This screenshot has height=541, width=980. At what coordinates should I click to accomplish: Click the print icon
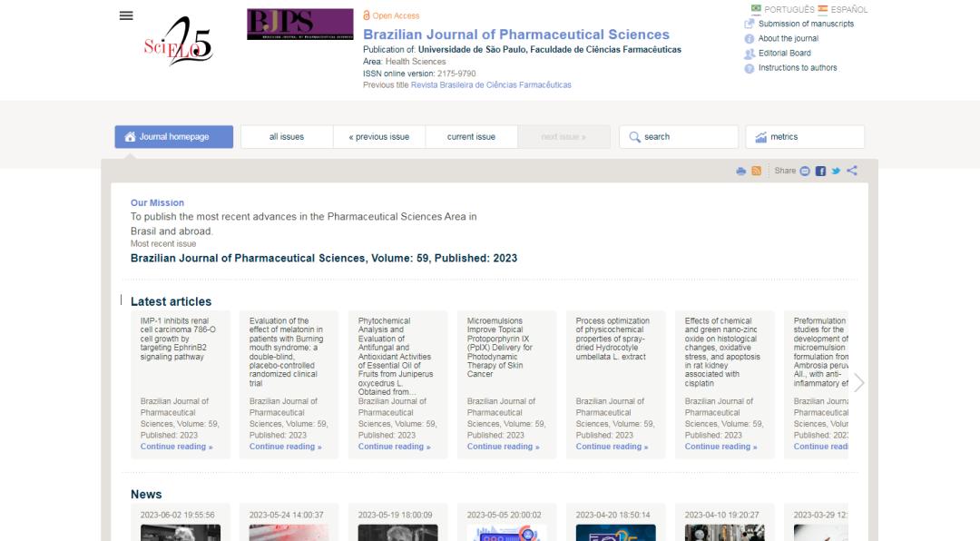740,171
